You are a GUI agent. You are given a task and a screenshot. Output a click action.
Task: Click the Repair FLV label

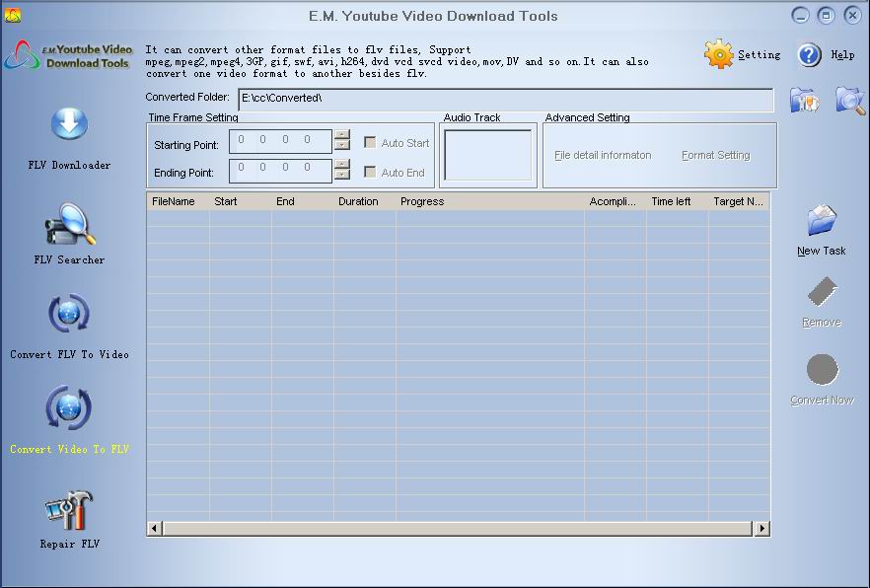(69, 545)
